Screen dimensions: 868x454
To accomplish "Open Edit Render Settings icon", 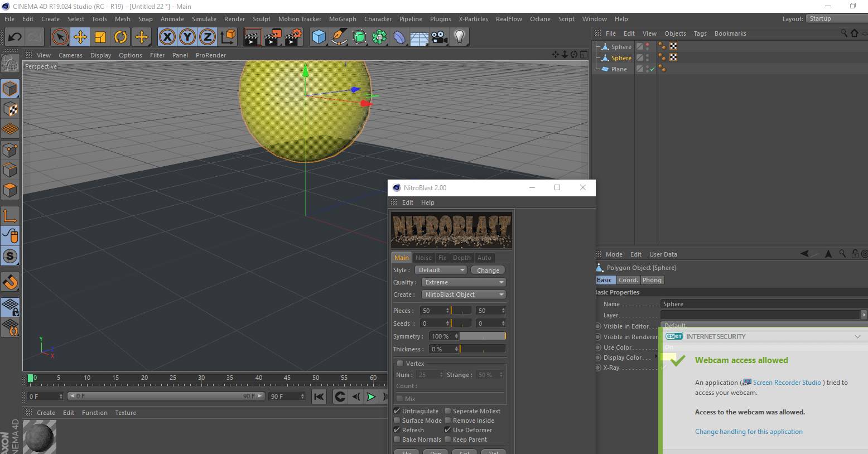I will point(293,37).
